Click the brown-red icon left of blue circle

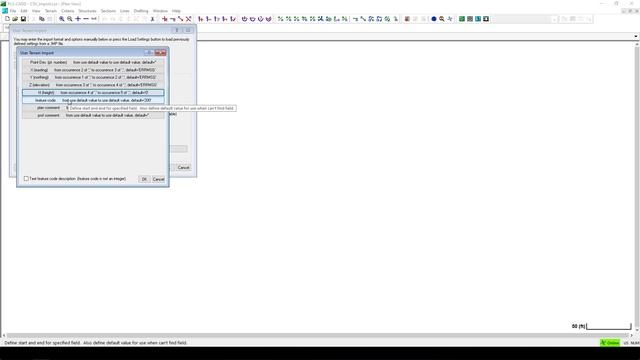[x=407, y=19]
